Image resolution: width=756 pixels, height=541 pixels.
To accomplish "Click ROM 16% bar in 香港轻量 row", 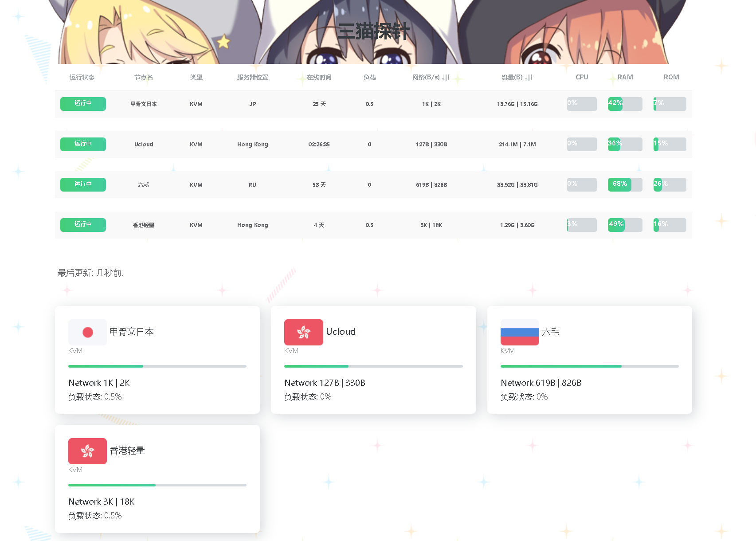I will click(670, 225).
